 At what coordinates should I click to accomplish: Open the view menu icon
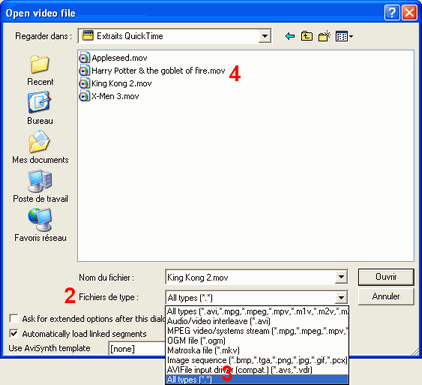344,36
